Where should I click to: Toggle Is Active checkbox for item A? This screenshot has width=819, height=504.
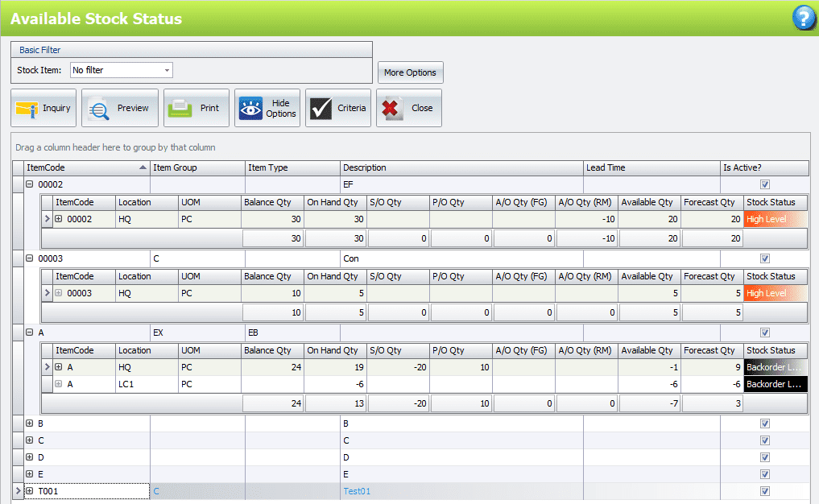tap(764, 333)
